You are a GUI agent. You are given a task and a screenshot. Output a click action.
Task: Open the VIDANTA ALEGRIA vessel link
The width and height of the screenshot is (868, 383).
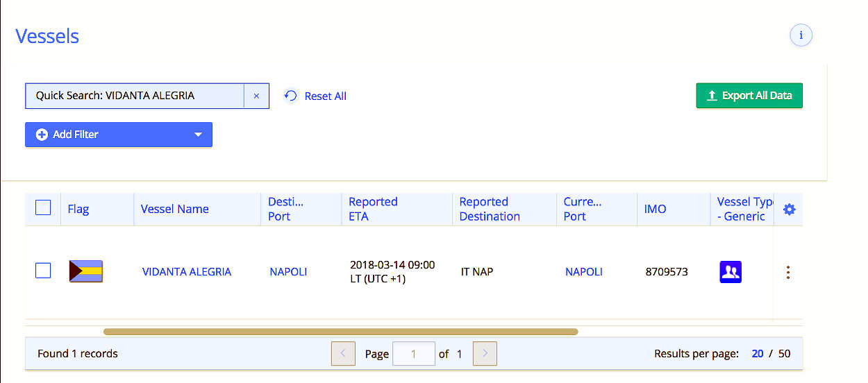[186, 272]
